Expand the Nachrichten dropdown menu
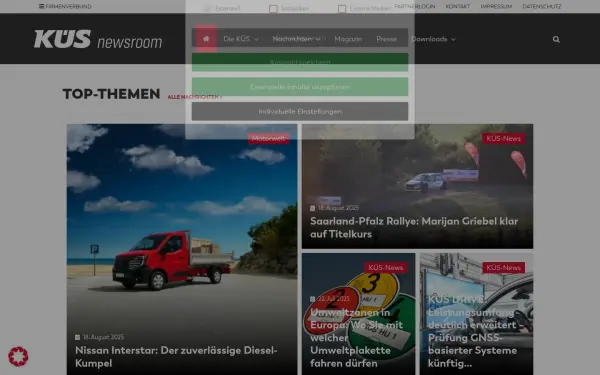Image resolution: width=600 pixels, height=375 pixels. coord(296,39)
